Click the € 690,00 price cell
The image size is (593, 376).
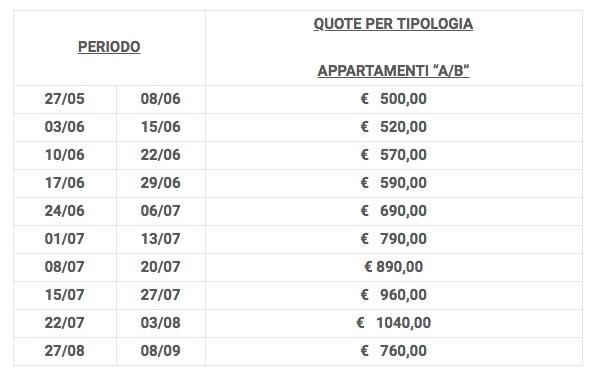(x=394, y=211)
